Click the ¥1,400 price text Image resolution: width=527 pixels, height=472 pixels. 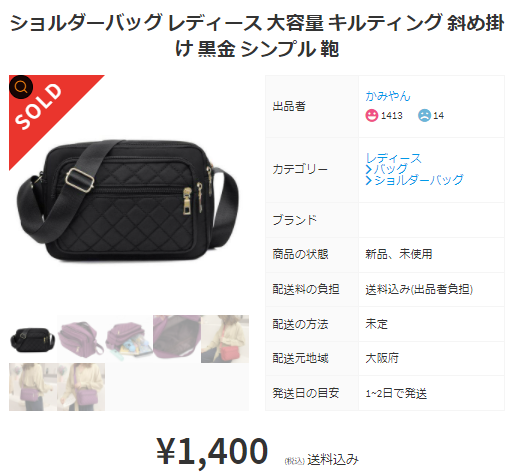point(212,451)
